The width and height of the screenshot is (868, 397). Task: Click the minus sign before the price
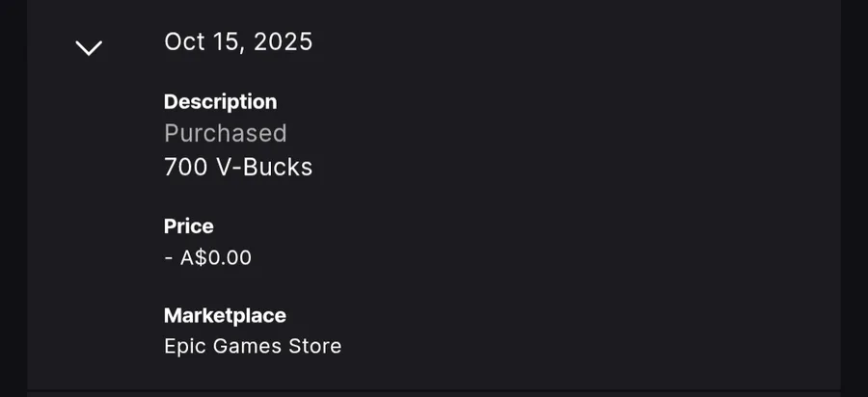(169, 258)
